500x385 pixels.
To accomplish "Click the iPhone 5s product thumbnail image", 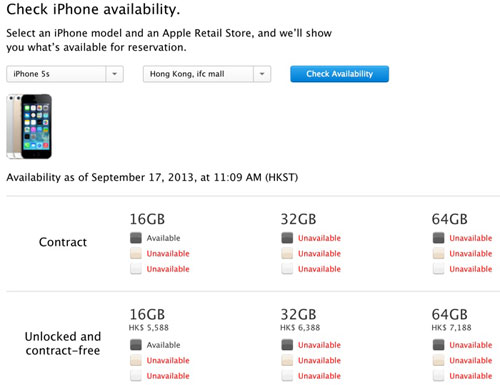I will pos(29,126).
